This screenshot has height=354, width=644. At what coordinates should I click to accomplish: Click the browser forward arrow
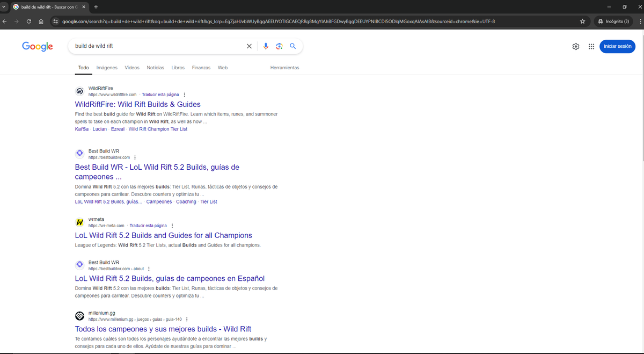(x=17, y=21)
